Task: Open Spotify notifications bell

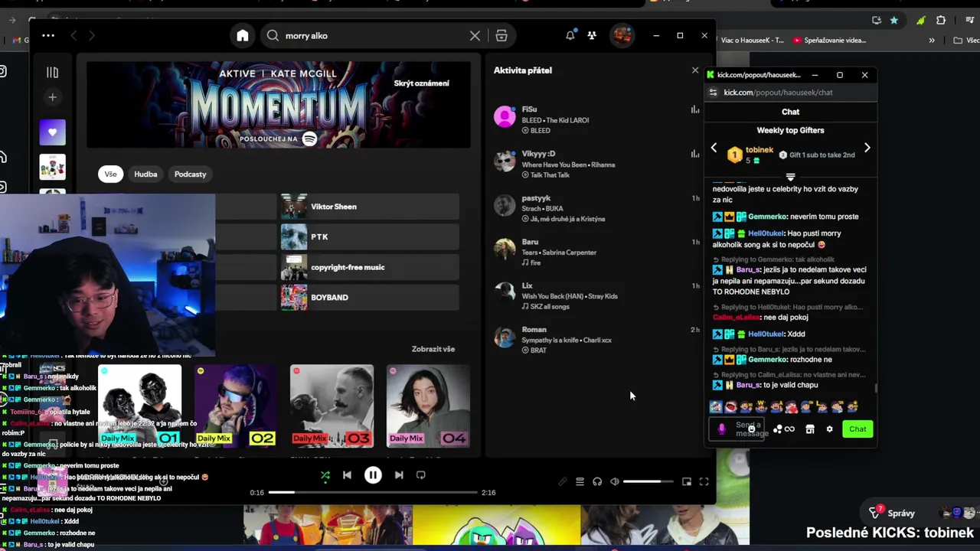Action: pos(570,35)
